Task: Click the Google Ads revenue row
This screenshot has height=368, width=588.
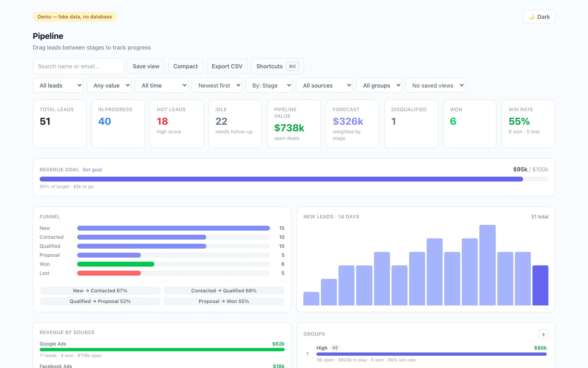Action: click(162, 349)
